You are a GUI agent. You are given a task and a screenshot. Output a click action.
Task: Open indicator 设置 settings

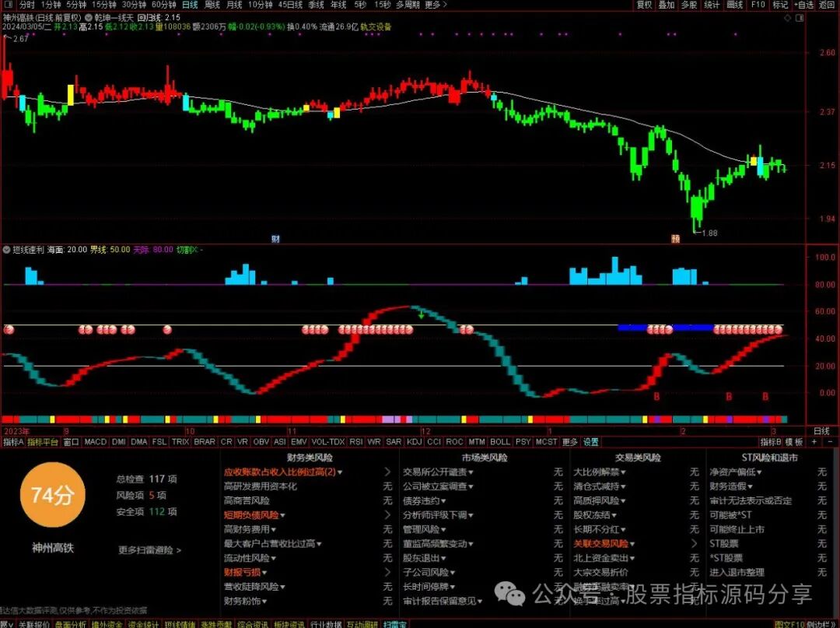coord(591,441)
